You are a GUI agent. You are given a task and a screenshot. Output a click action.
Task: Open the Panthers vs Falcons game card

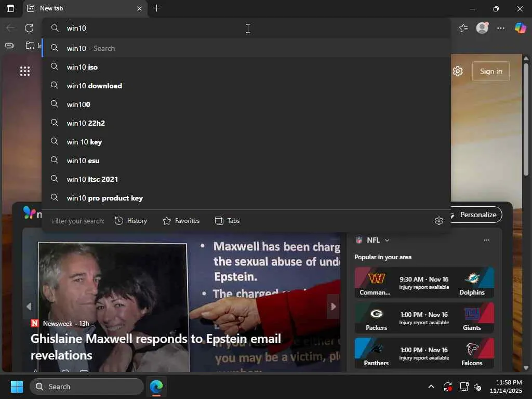(x=424, y=353)
